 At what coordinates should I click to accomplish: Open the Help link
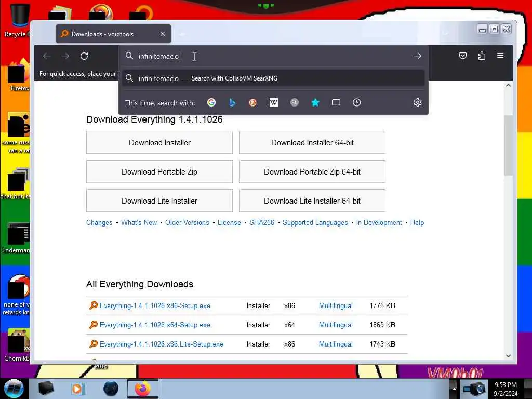[x=417, y=222]
